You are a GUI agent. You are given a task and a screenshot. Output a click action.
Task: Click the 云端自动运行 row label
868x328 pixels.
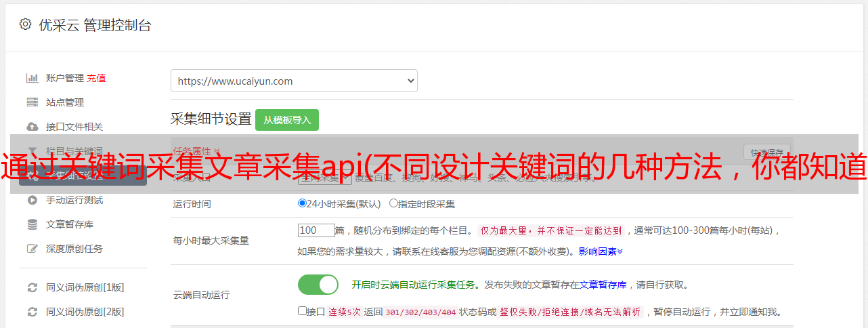pos(202,295)
